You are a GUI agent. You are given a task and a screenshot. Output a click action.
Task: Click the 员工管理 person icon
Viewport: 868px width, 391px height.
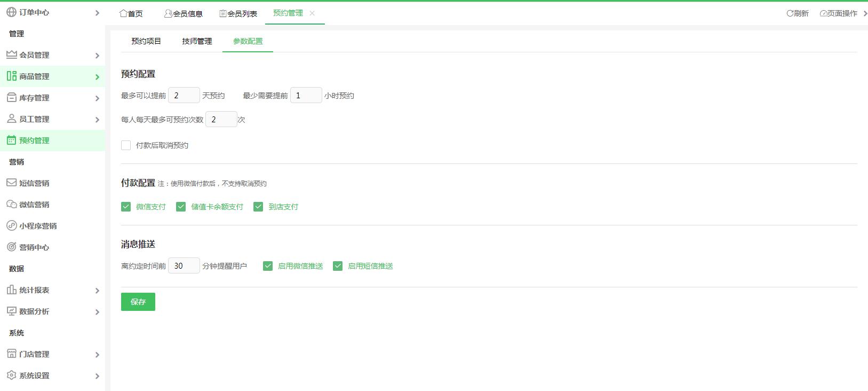[11, 119]
